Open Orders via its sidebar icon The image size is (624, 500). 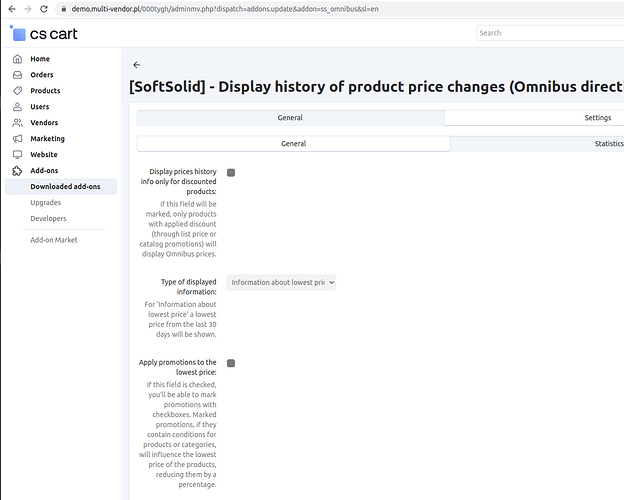point(17,75)
